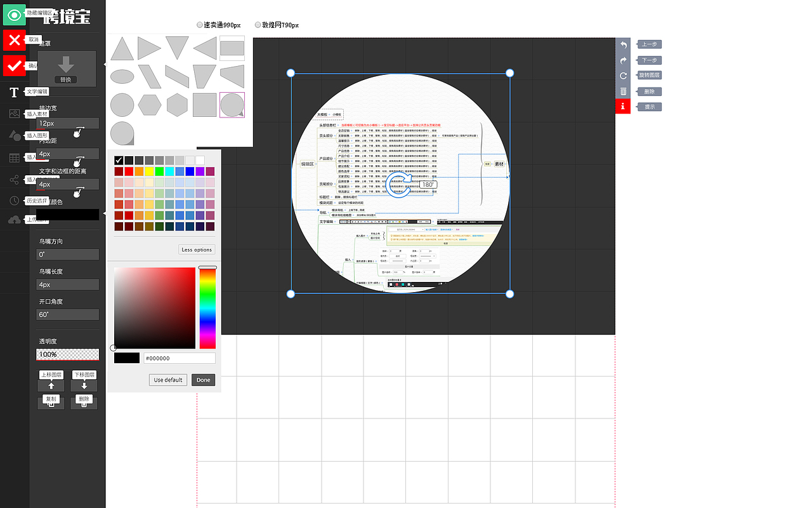Choose the downward triangle mask shape

(177, 48)
